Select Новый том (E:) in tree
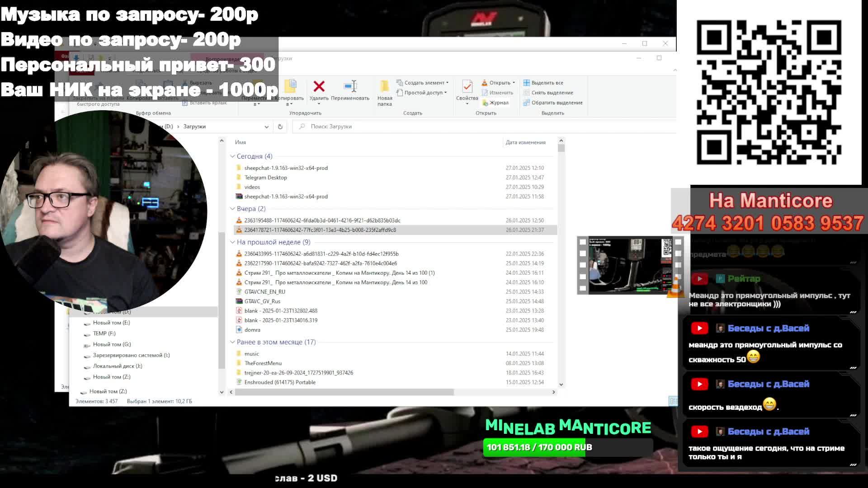Screen dimensions: 868x488 pyautogui.click(x=111, y=323)
